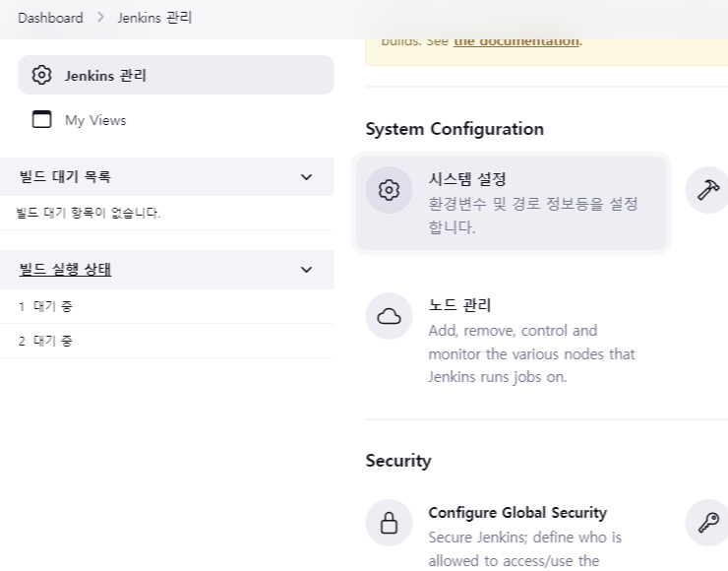Open the documentation link
This screenshot has height=571, width=728.
(516, 41)
